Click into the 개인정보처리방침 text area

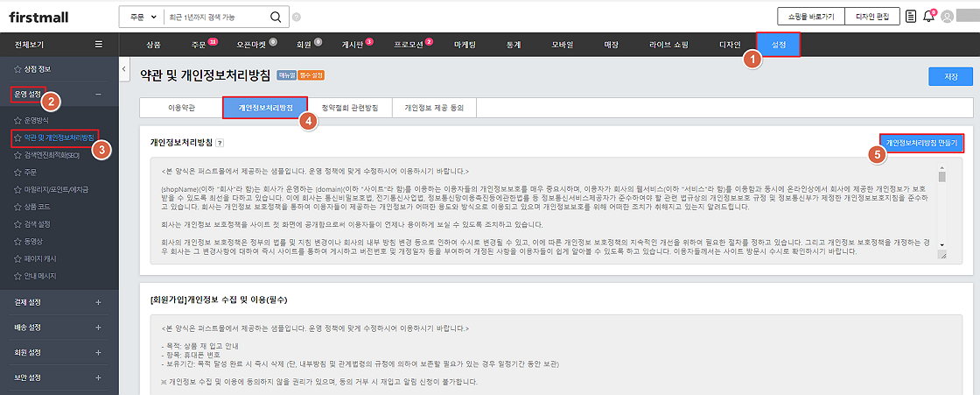543,209
